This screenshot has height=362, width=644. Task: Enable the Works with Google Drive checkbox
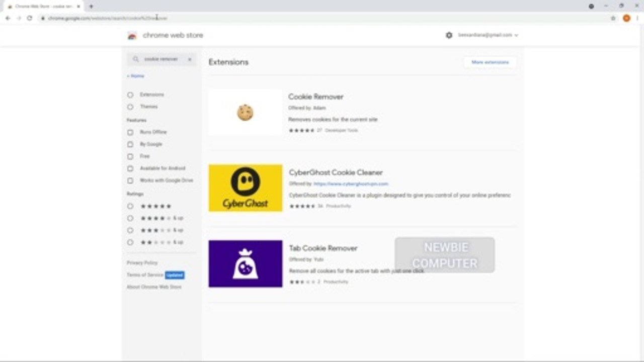click(x=130, y=180)
